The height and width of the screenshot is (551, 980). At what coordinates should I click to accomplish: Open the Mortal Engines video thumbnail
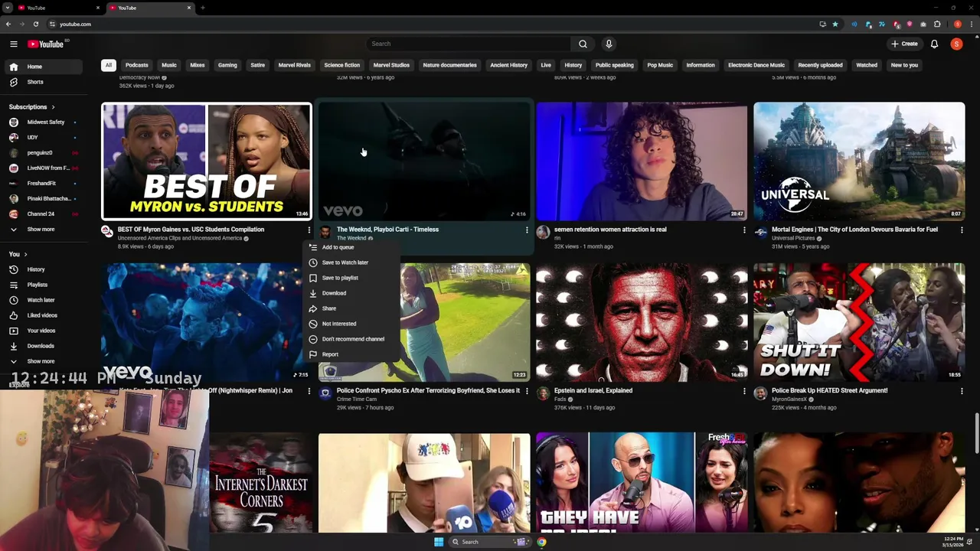tap(859, 161)
